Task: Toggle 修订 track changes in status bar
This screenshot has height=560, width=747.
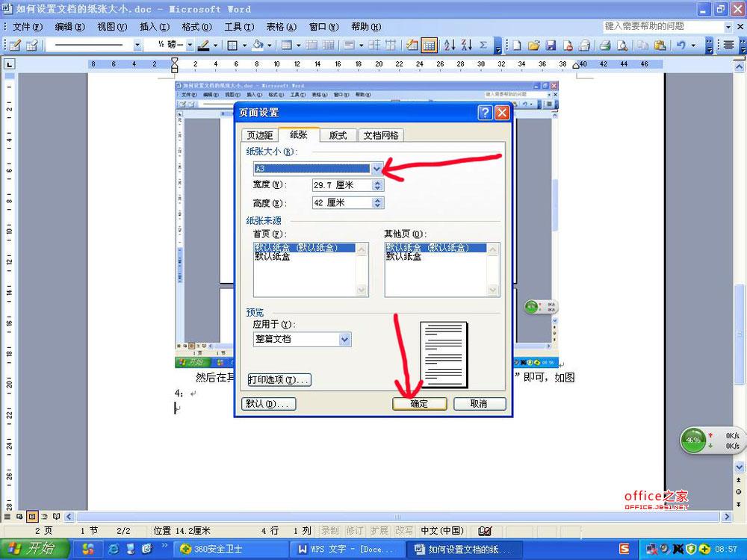Action: tap(354, 530)
